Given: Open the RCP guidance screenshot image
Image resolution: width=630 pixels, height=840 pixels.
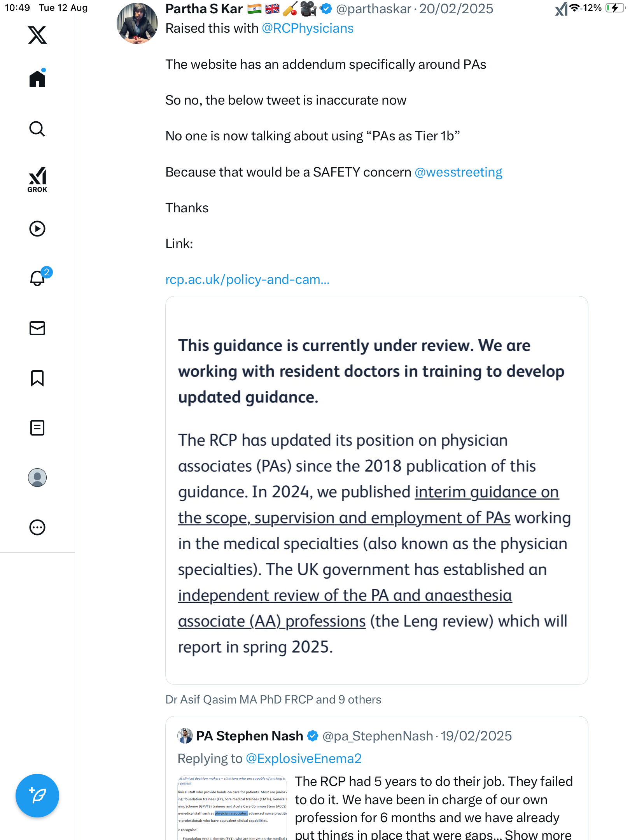Looking at the screenshot, I should tap(376, 490).
